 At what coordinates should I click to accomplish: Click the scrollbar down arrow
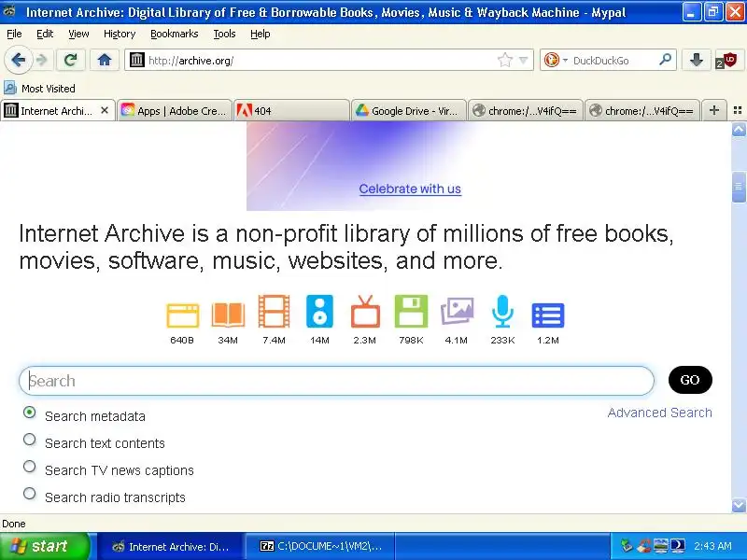739,505
